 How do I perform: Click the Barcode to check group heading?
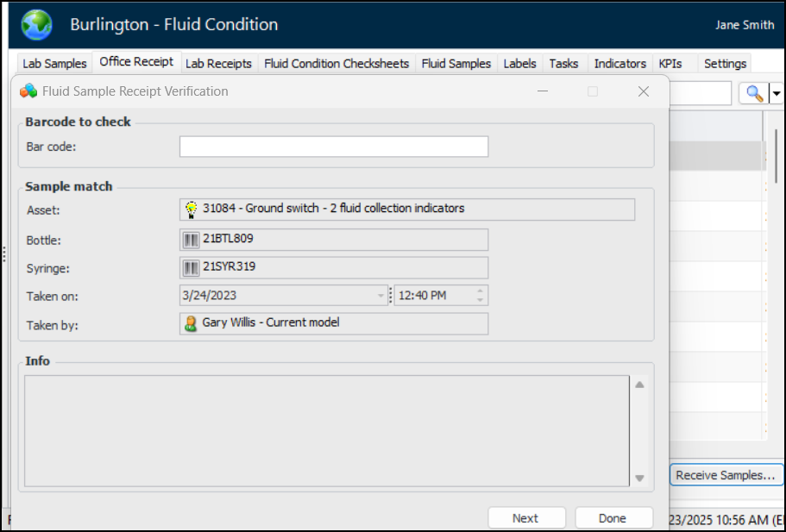(79, 122)
